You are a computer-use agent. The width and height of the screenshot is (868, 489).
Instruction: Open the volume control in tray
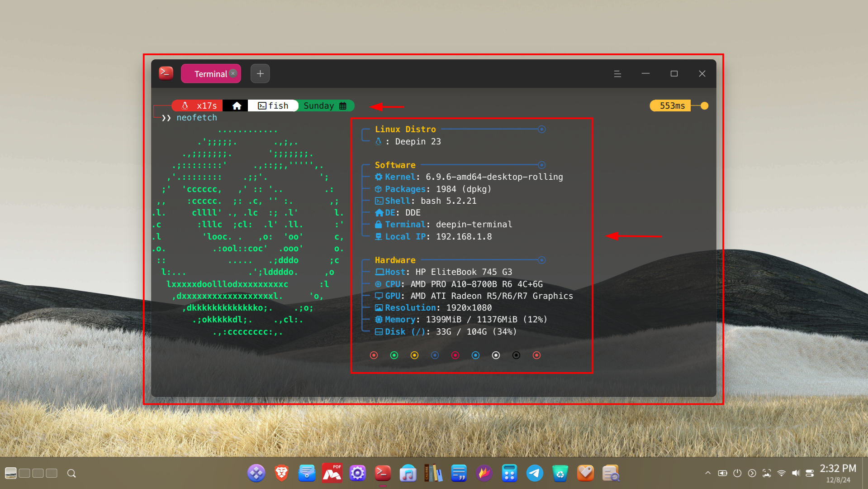coord(796,473)
